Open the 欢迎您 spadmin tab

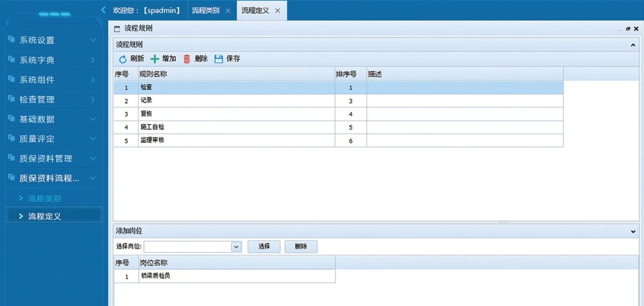click(x=147, y=10)
